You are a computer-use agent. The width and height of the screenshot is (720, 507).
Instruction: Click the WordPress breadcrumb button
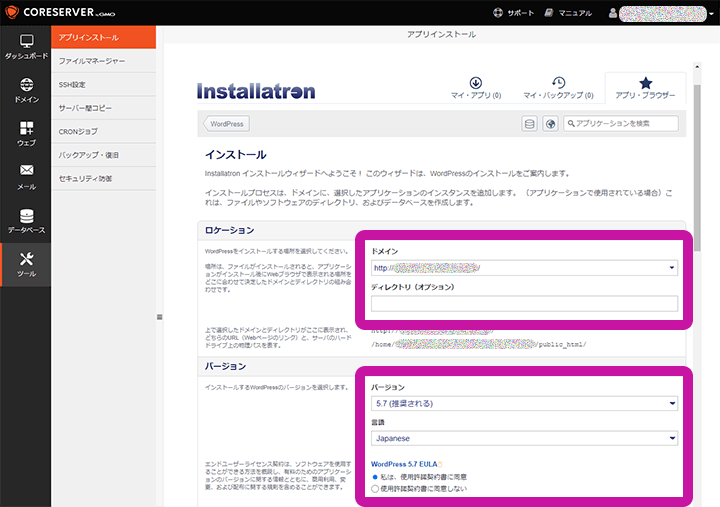[x=227, y=124]
